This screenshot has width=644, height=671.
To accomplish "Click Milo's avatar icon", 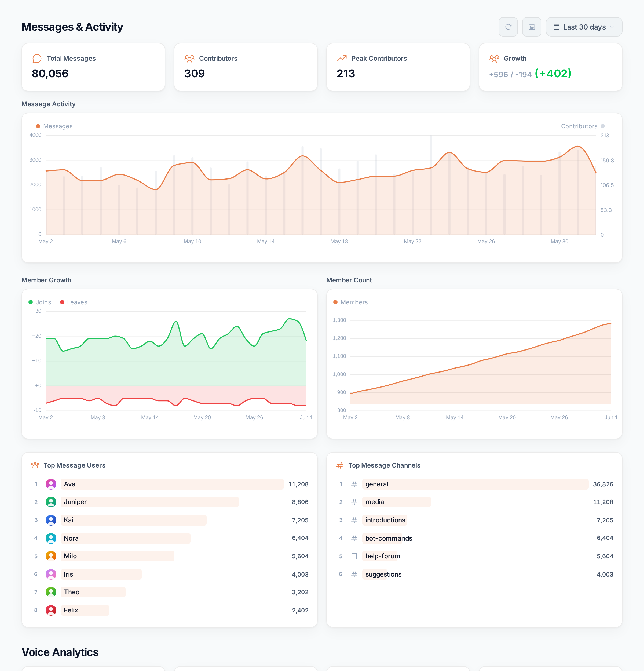I will 51,556.
